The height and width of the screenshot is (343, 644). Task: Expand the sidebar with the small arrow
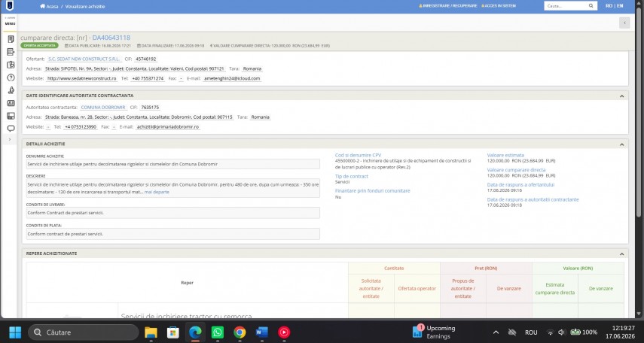(10, 139)
